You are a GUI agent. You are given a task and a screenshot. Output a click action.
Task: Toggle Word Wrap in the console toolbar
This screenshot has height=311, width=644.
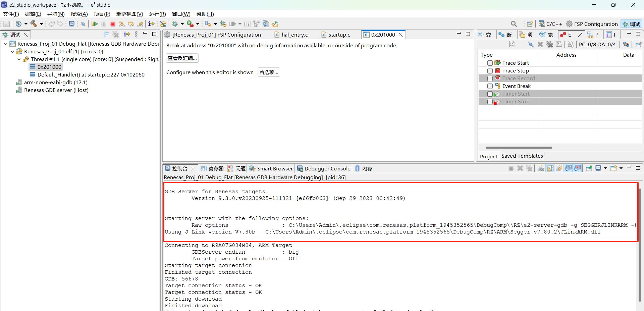[559, 168]
